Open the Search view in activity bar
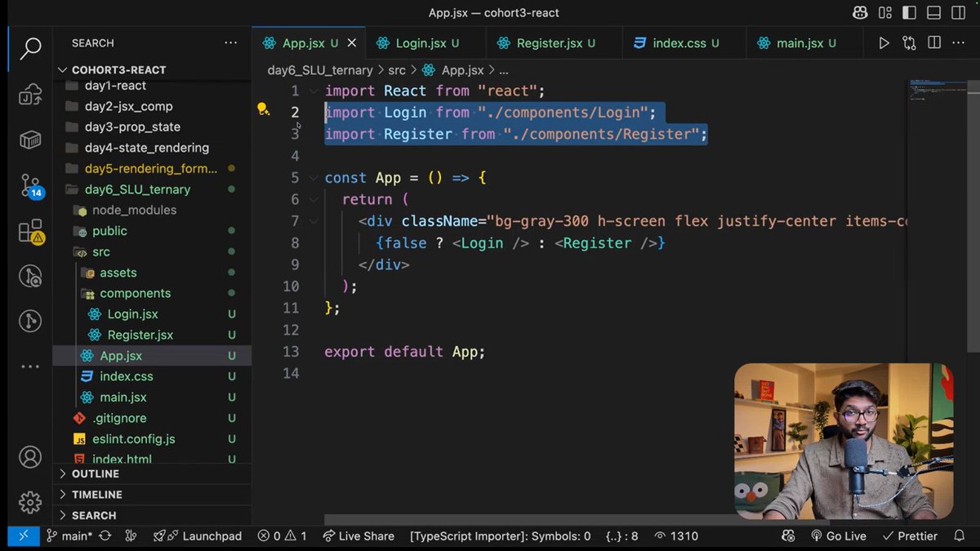The width and height of the screenshot is (980, 551). tap(30, 48)
